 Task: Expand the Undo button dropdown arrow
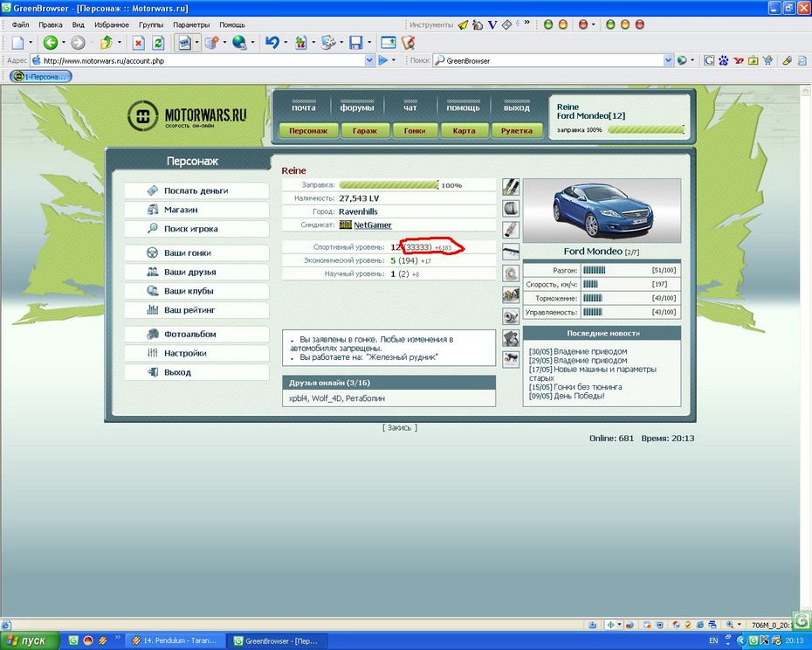[x=285, y=43]
